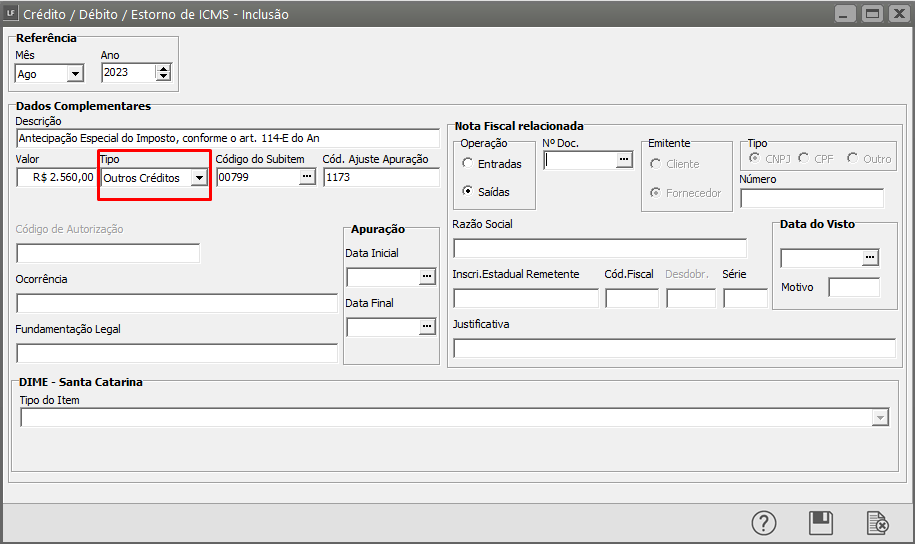Decrease the Ano value with down arrow
Screen dimensions: 915x544
(x=163, y=77)
